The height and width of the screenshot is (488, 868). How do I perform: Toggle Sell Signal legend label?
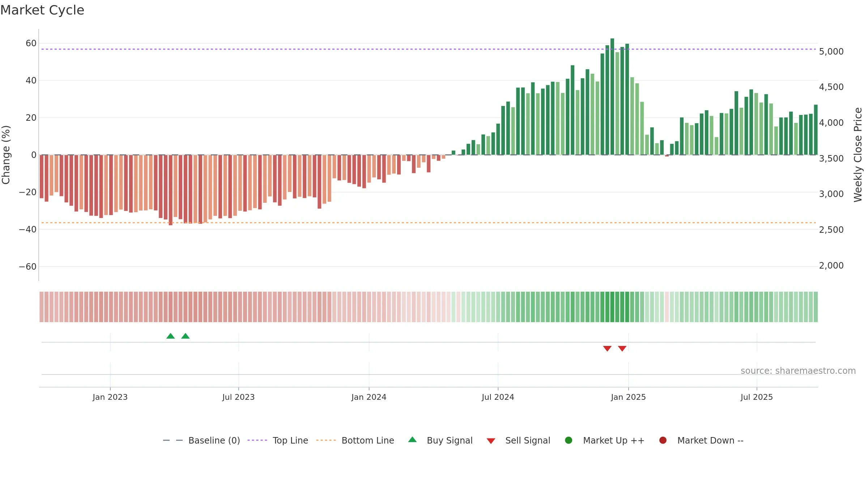pos(528,440)
